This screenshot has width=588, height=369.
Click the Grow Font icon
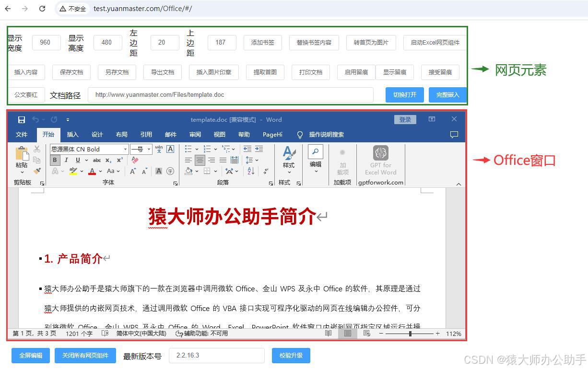(x=133, y=171)
